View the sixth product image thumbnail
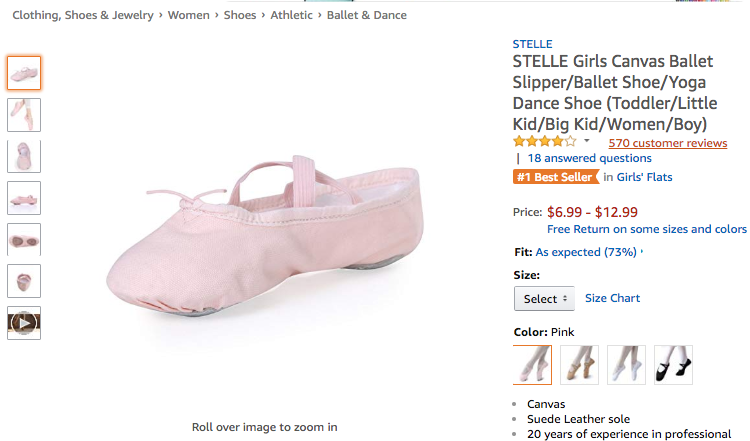Screen dimensions: 750x441 coord(24,281)
